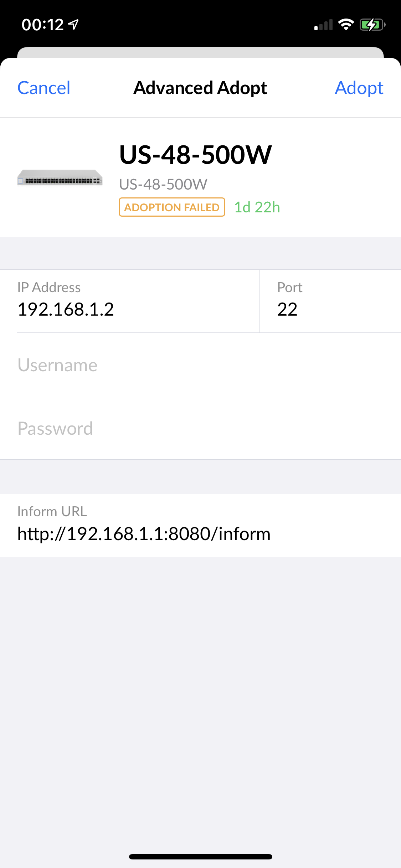Tap the home indicator bar
This screenshot has width=401, height=868.
pyautogui.click(x=201, y=857)
